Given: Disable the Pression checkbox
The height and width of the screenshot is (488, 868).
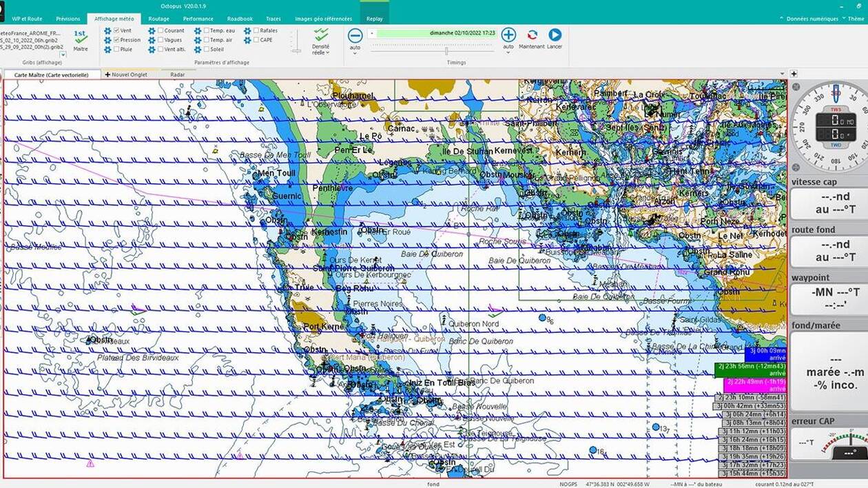Looking at the screenshot, I should click(x=117, y=40).
